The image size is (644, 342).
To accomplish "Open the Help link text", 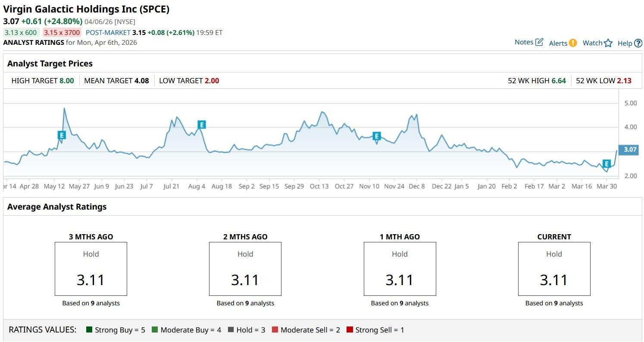I will pyautogui.click(x=625, y=43).
